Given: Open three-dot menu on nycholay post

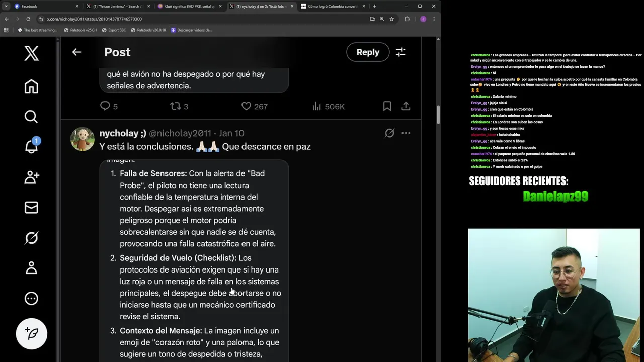Looking at the screenshot, I should pos(406,133).
